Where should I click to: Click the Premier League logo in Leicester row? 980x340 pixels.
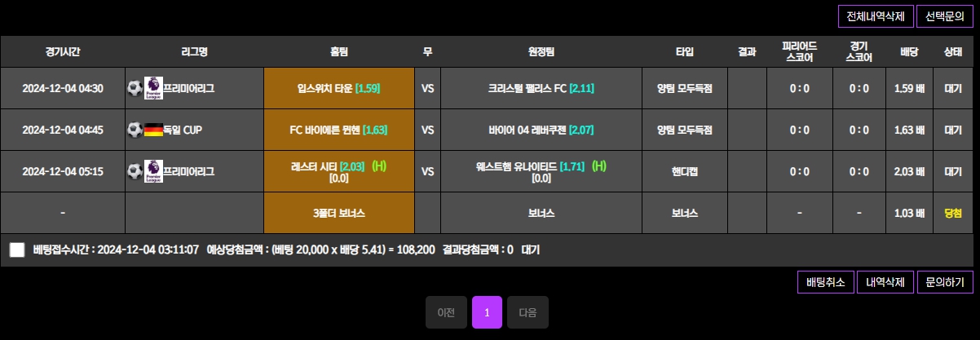click(x=153, y=171)
